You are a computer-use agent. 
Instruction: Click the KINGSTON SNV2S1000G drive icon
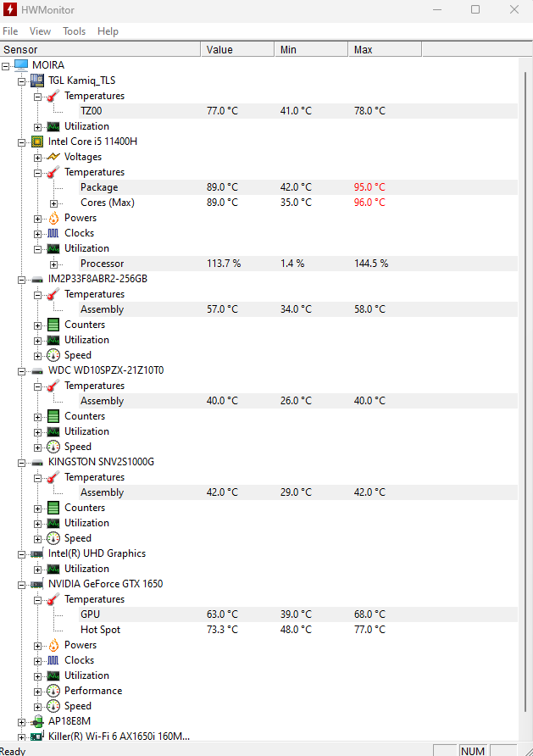point(37,463)
